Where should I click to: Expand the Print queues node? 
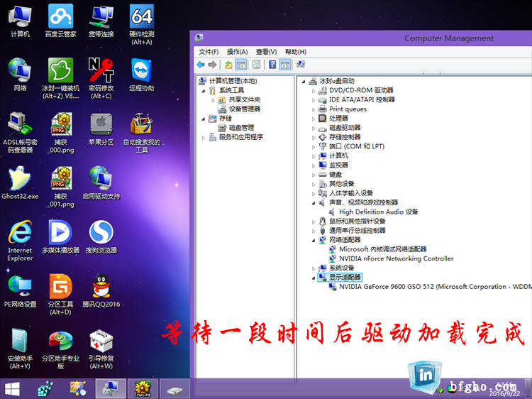point(313,109)
